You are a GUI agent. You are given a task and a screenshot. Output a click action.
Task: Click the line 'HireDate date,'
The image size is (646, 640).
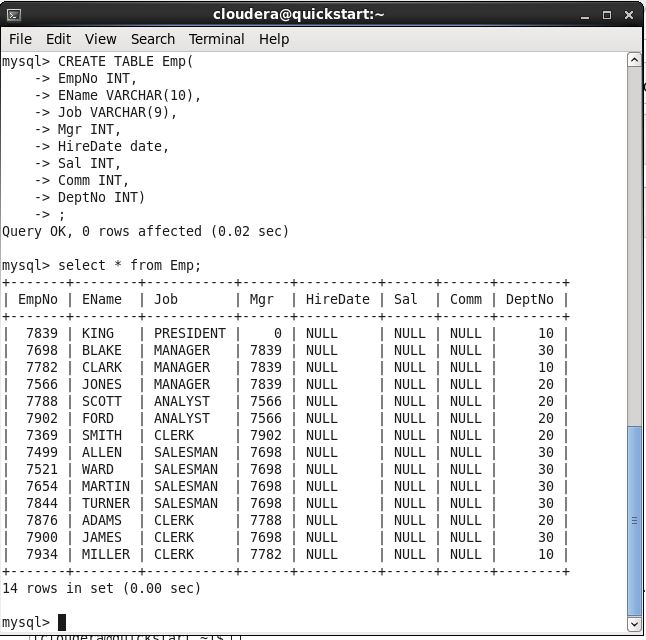pos(113,146)
